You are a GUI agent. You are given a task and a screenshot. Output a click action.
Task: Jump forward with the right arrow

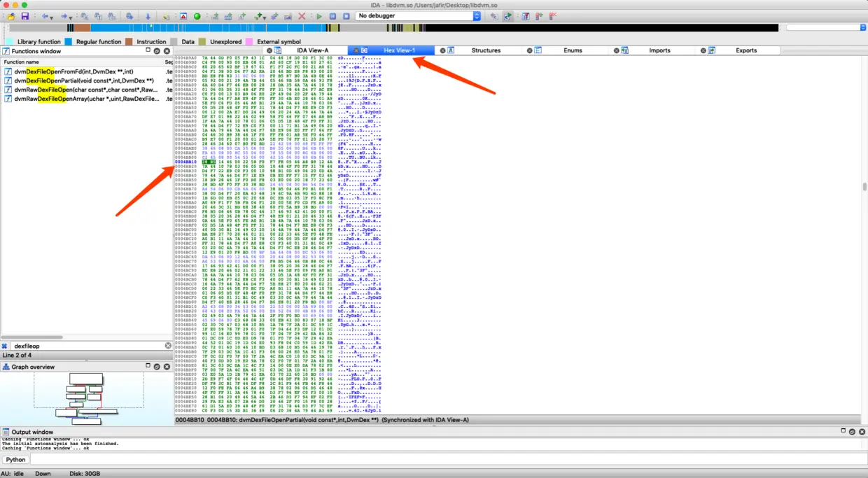coord(64,15)
